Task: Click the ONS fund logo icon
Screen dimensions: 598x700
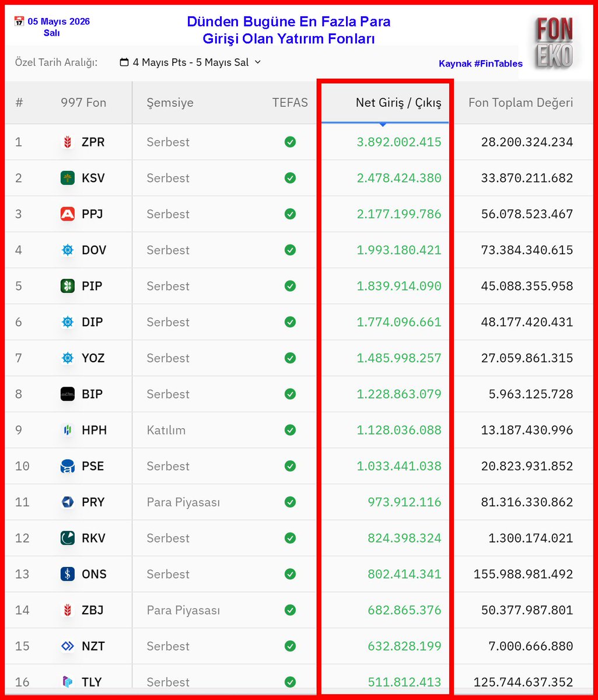Action: [x=68, y=574]
